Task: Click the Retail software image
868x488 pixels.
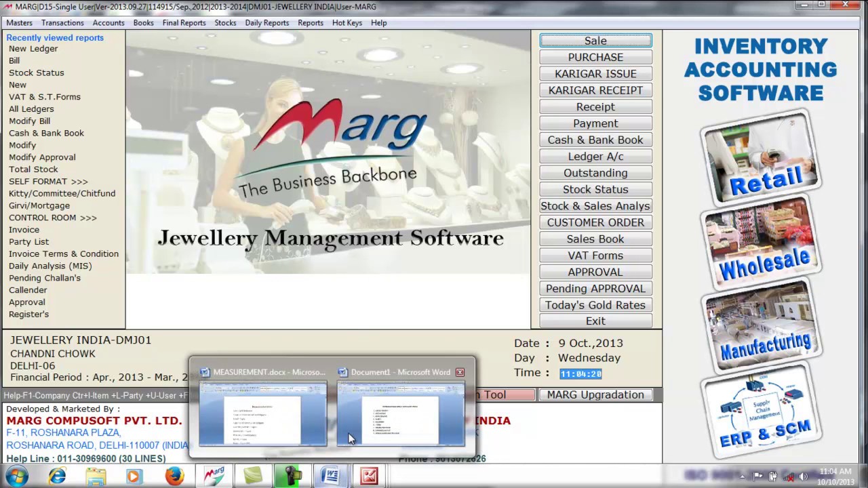Action: click(x=761, y=157)
